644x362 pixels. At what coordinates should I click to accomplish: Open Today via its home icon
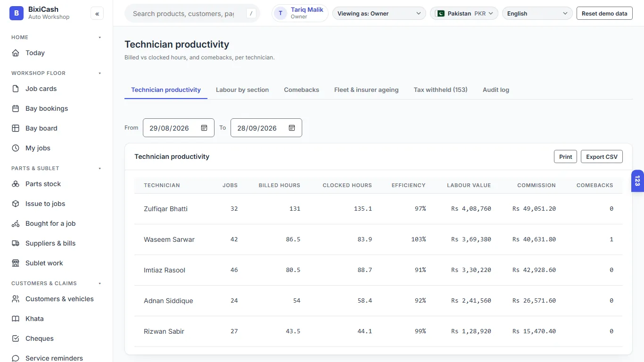(16, 53)
